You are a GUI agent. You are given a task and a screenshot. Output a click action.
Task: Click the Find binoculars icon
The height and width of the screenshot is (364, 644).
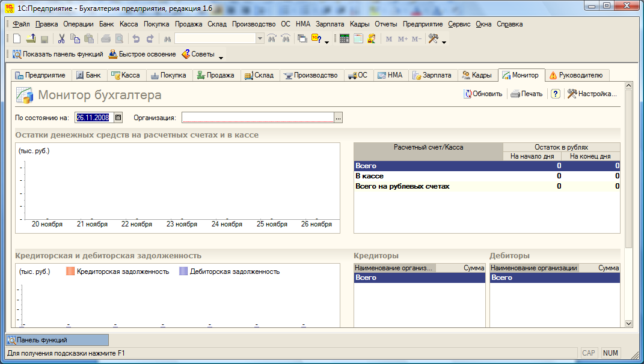167,39
